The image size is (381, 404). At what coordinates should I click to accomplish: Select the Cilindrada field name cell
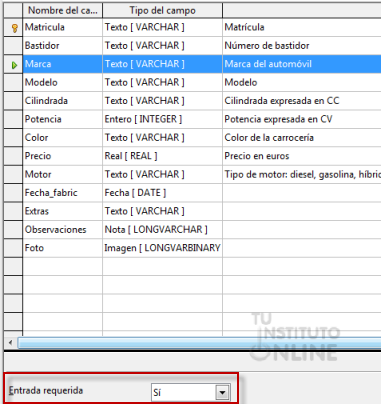[x=63, y=101]
